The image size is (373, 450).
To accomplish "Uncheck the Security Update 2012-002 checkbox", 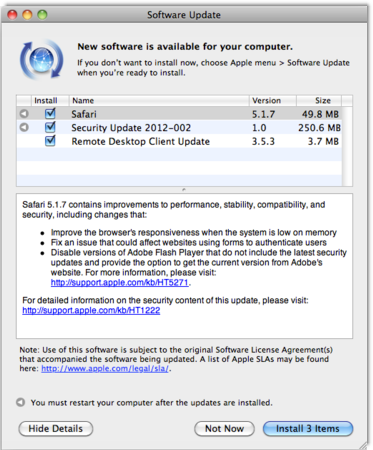I will coord(50,127).
